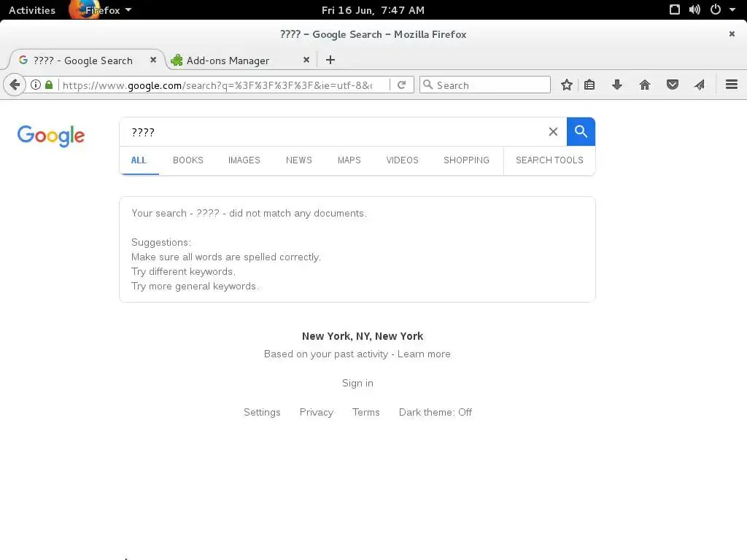The height and width of the screenshot is (560, 747).
Task: Open the Firefox hamburger menu
Action: pyautogui.click(x=732, y=85)
